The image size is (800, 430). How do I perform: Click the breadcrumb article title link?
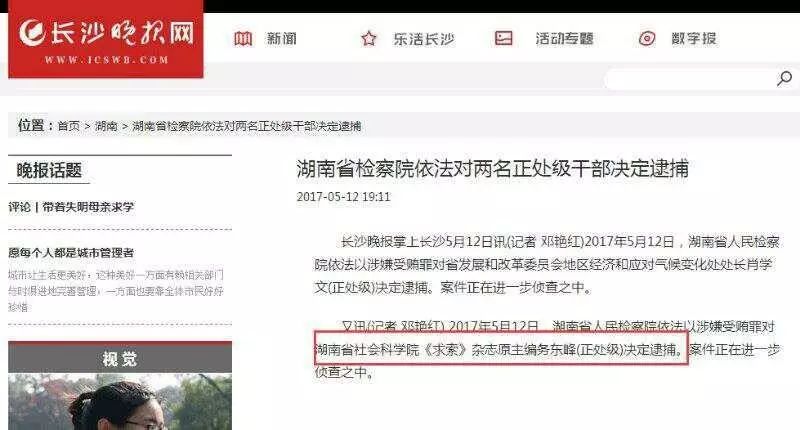247,126
